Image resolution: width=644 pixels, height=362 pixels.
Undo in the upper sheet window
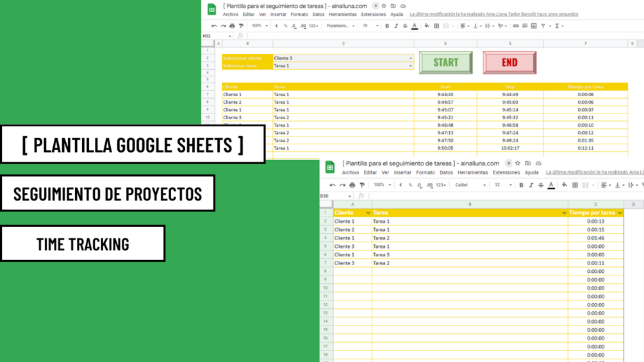tap(214, 26)
